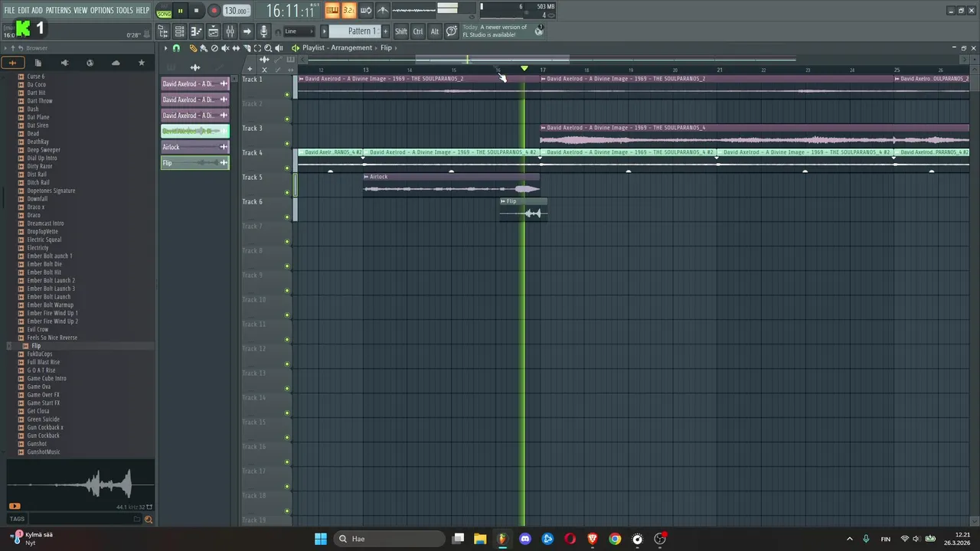
Task: Open the VIEW menu
Action: 80,10
